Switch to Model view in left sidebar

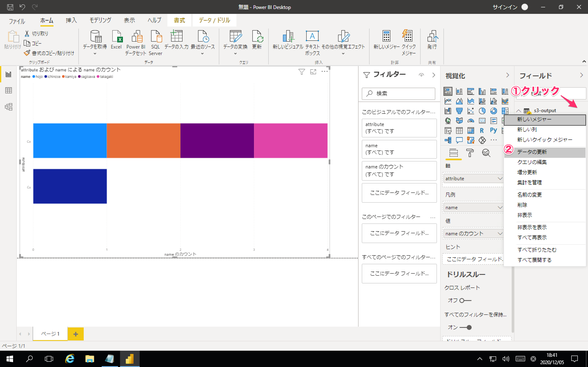[x=9, y=107]
